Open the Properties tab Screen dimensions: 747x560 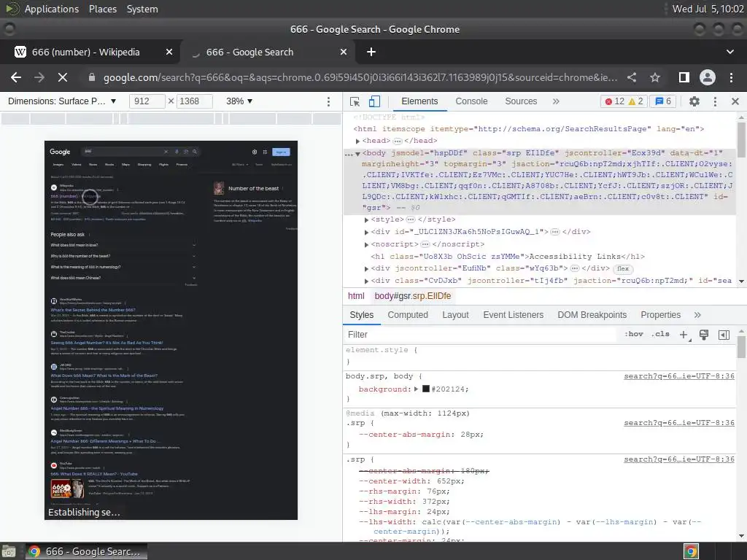(660, 315)
